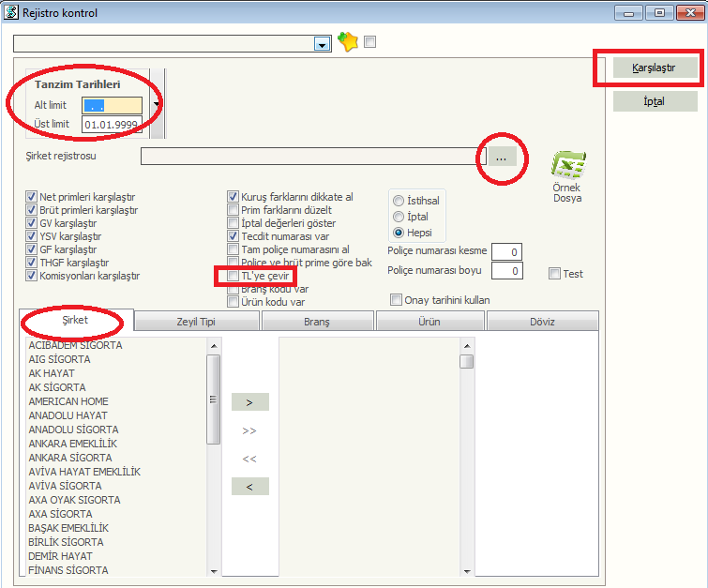
Task: Expand the Tanzim Tarihleri date dropdown arrow
Action: coord(155,104)
